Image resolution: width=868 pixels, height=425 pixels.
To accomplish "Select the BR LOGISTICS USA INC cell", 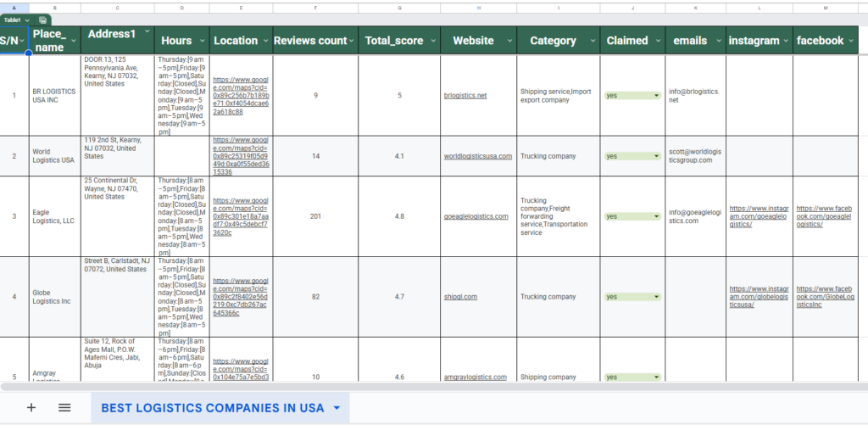I will point(55,95).
